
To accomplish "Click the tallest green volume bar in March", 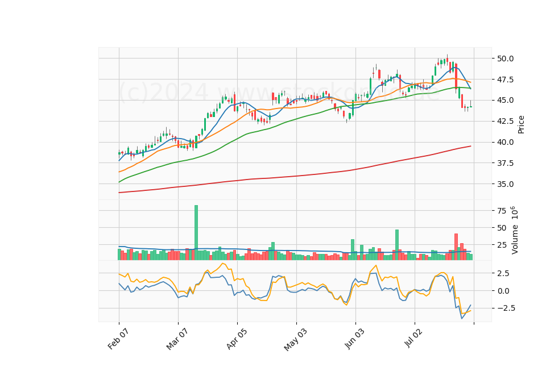I will [x=196, y=233].
